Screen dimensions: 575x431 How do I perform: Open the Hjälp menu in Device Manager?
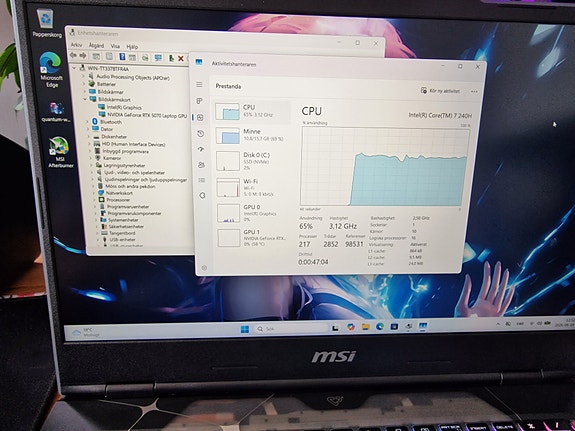[x=132, y=47]
